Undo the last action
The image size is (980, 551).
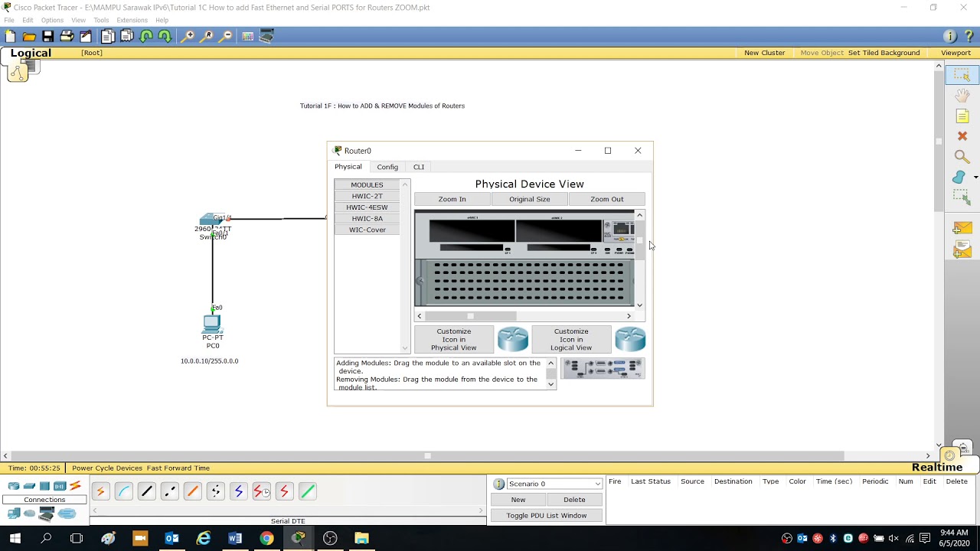[145, 36]
